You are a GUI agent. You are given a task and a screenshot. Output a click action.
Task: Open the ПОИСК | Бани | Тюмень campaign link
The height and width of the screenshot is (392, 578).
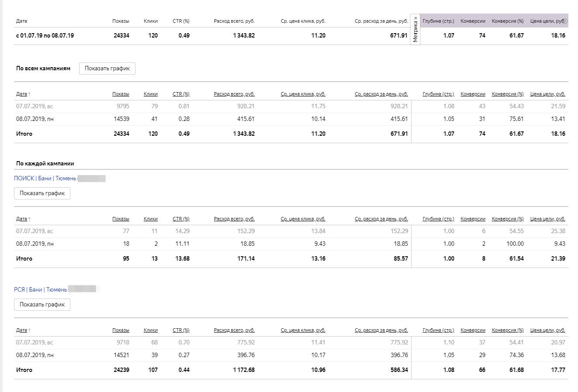[x=45, y=179]
